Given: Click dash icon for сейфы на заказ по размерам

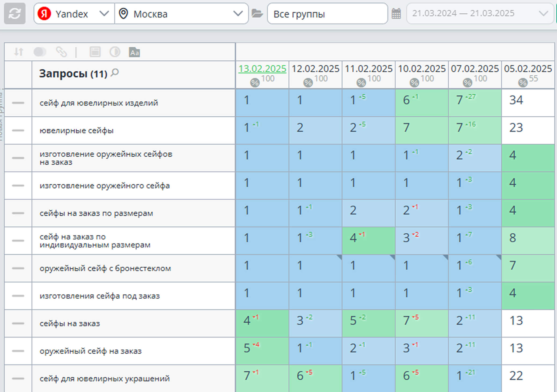Looking at the screenshot, I should point(18,213).
